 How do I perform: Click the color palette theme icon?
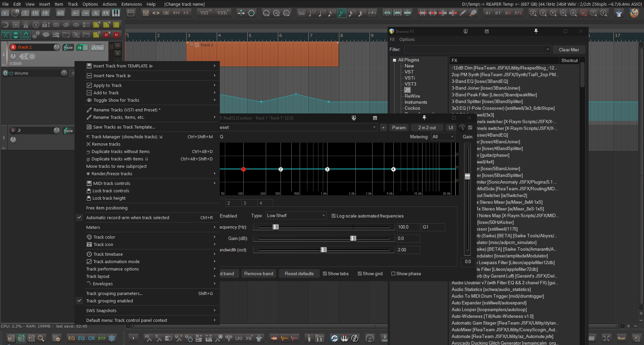point(634,13)
